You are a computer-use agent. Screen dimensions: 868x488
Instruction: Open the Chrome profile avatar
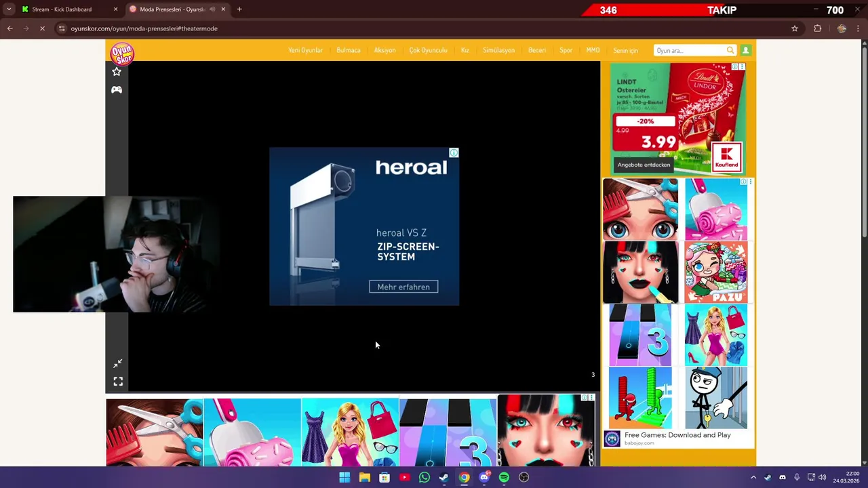(x=842, y=28)
